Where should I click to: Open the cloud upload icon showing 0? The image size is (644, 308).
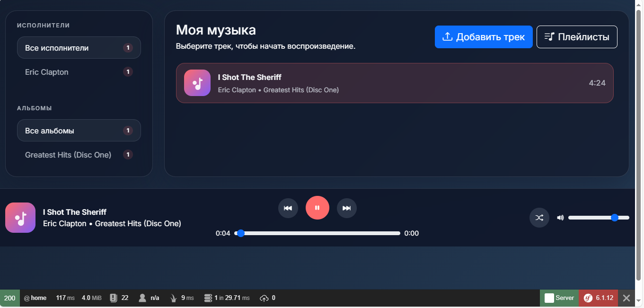(268, 298)
